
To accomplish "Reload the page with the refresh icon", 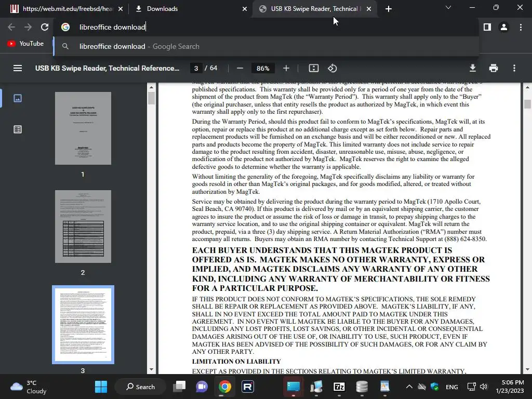I will (45, 27).
